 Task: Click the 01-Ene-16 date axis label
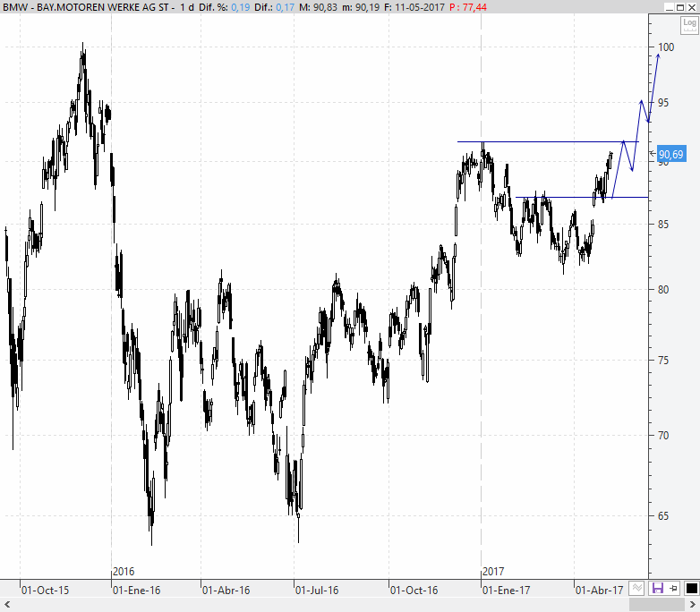136,591
